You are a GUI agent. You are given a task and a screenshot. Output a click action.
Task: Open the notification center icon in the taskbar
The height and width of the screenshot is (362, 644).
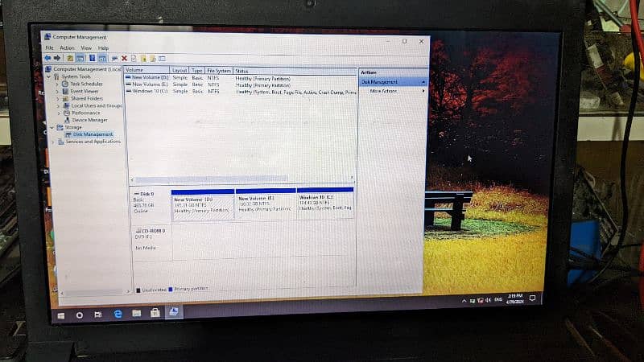click(532, 298)
